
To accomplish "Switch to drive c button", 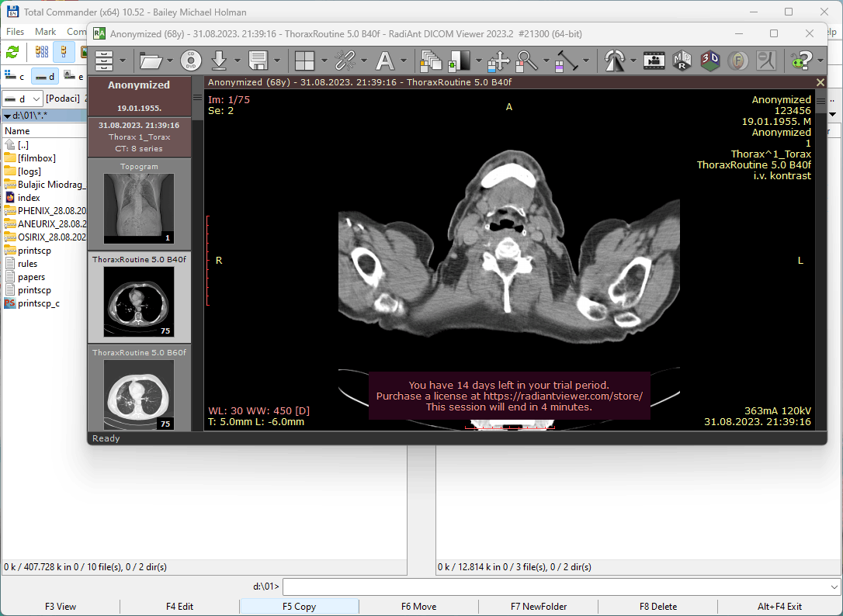I will (x=16, y=76).
